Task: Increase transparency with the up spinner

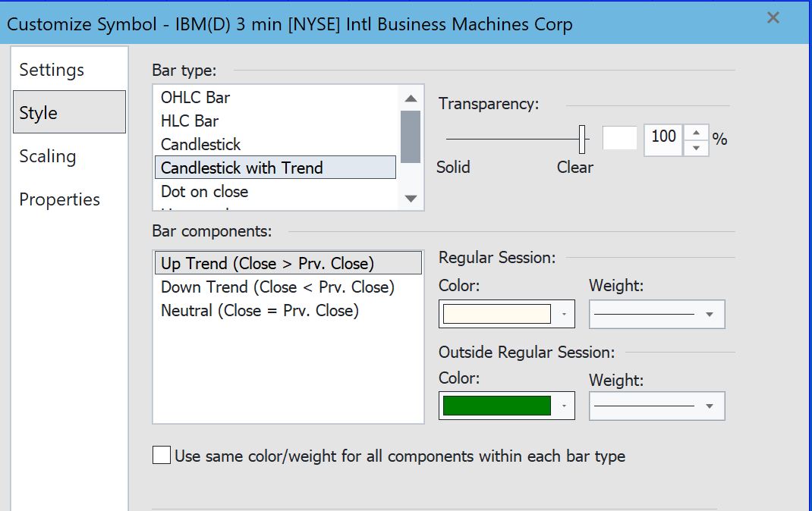Action: (x=696, y=133)
